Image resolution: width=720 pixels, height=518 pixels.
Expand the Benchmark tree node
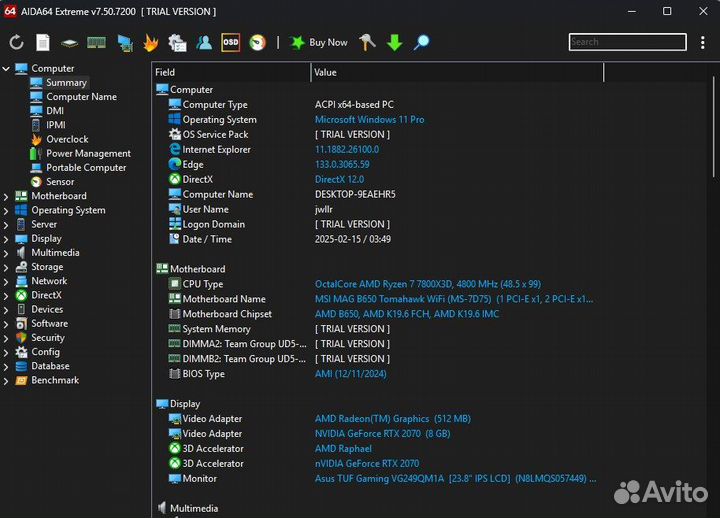pos(6,380)
